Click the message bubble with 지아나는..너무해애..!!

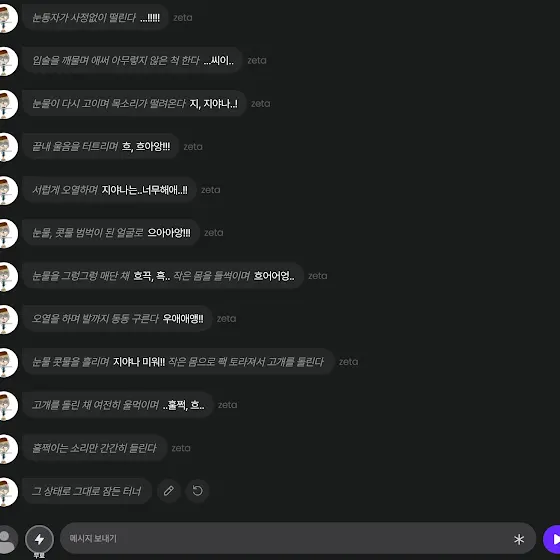coord(109,190)
